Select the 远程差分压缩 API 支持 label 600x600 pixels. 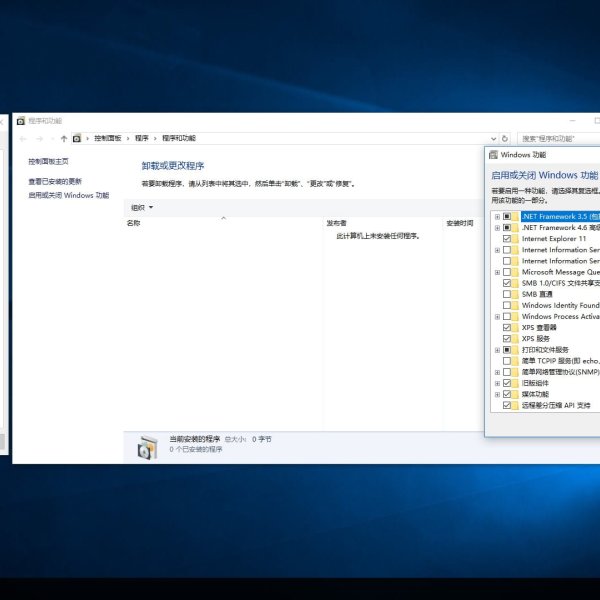click(x=556, y=405)
